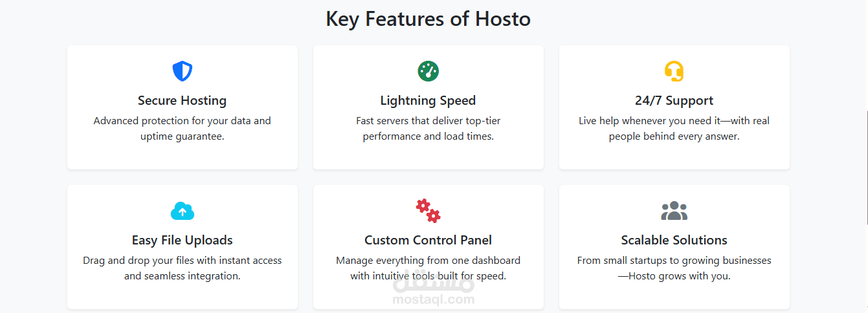Select the Lightning Speed heading
This screenshot has height=313, width=868.
coord(428,100)
